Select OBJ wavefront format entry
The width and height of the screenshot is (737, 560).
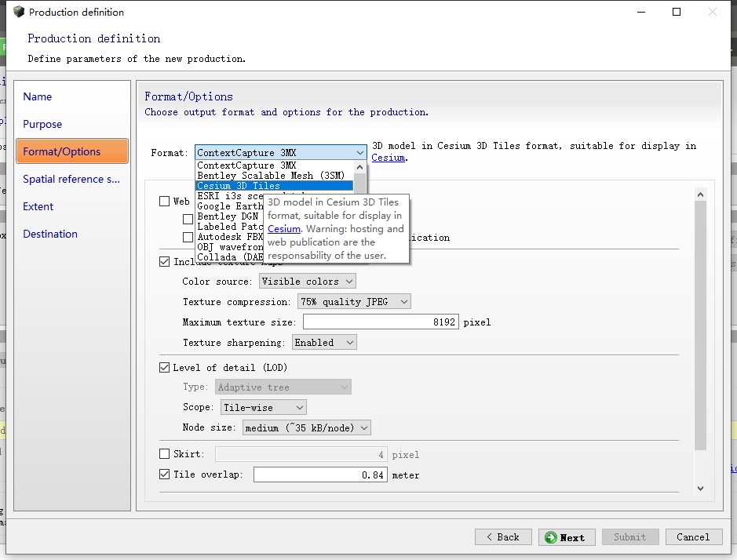coord(230,246)
